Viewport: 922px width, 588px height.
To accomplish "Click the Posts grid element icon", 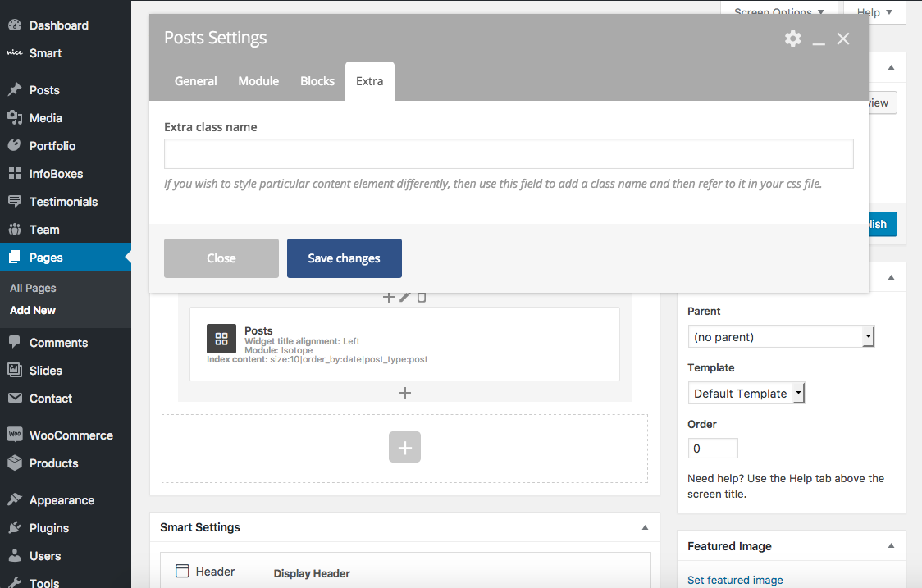I will click(221, 339).
